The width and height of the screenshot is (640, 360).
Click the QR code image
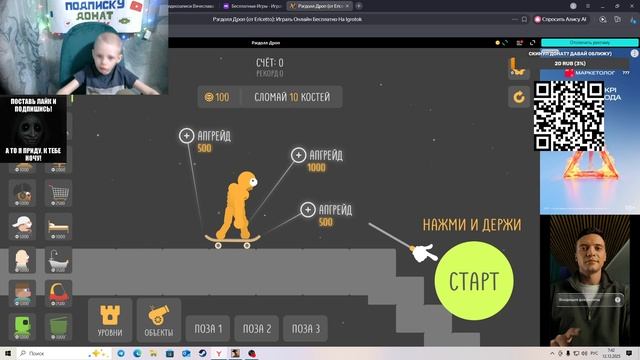[569, 116]
